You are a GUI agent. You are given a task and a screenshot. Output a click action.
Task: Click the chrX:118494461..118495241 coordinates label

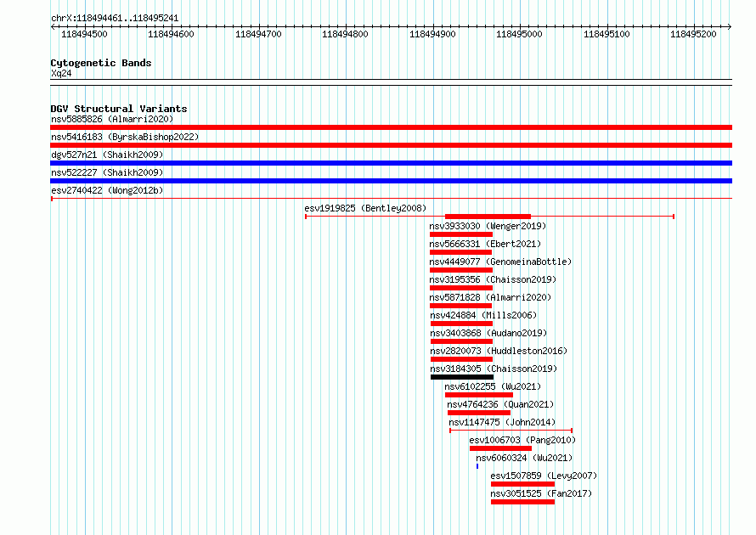[115, 19]
